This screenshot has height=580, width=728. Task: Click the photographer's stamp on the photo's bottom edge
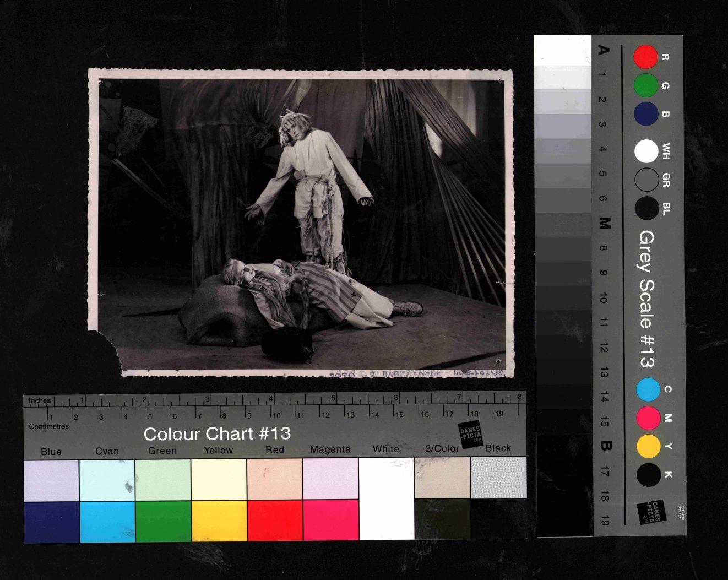pos(416,373)
